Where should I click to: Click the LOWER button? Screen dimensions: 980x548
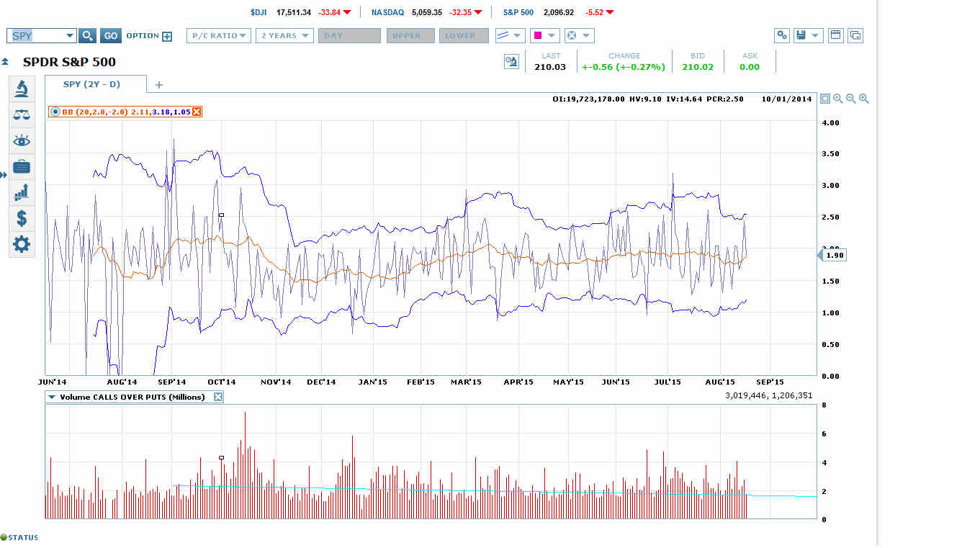[x=464, y=35]
